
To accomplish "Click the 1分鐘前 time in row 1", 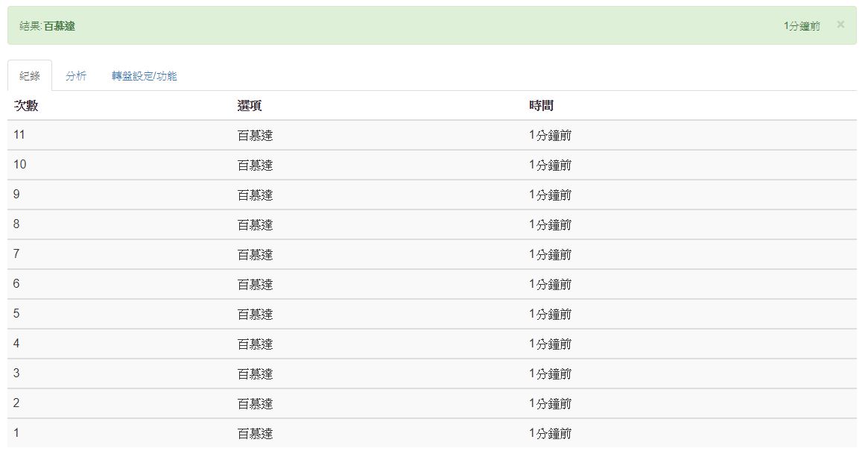I will click(551, 434).
